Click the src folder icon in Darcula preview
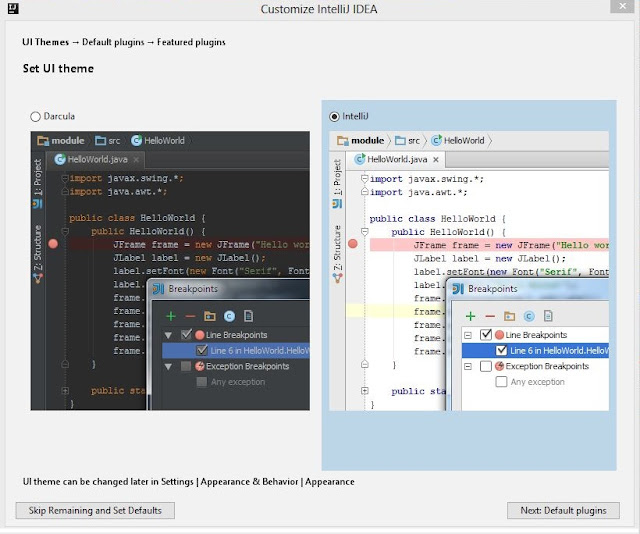 pyautogui.click(x=100, y=141)
